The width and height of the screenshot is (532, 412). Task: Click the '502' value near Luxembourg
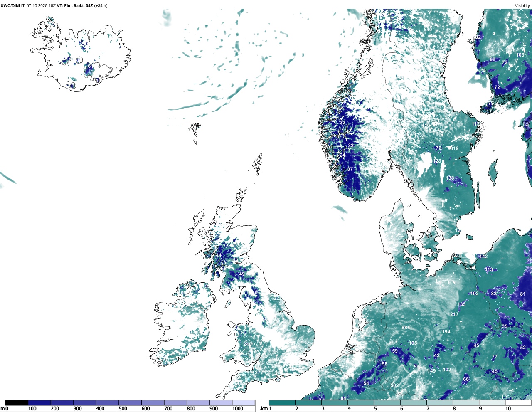coord(394,385)
